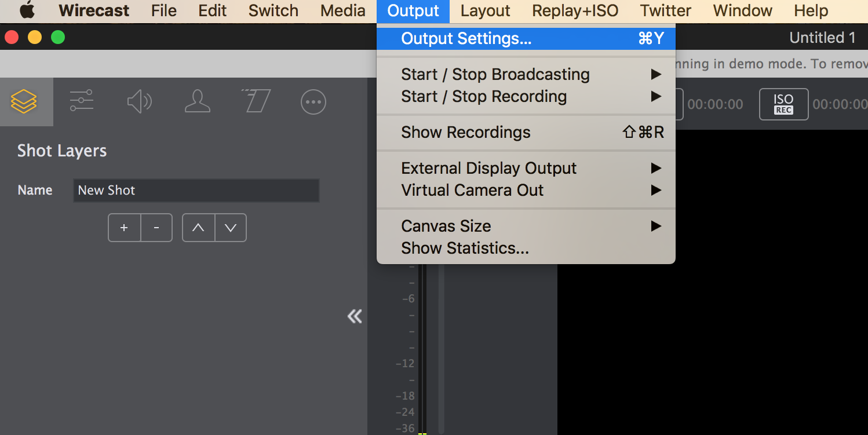The image size is (868, 435).
Task: Open the Shot Layers panel icon
Action: tap(24, 102)
